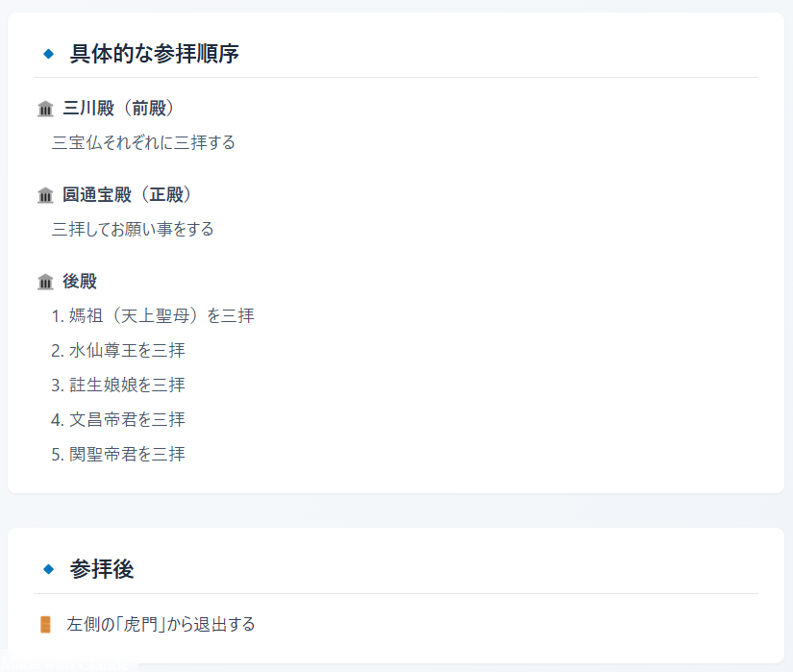Click the orange door icon beside the exit instruction
Screen dimensions: 793x672
pyautogui.click(x=43, y=623)
